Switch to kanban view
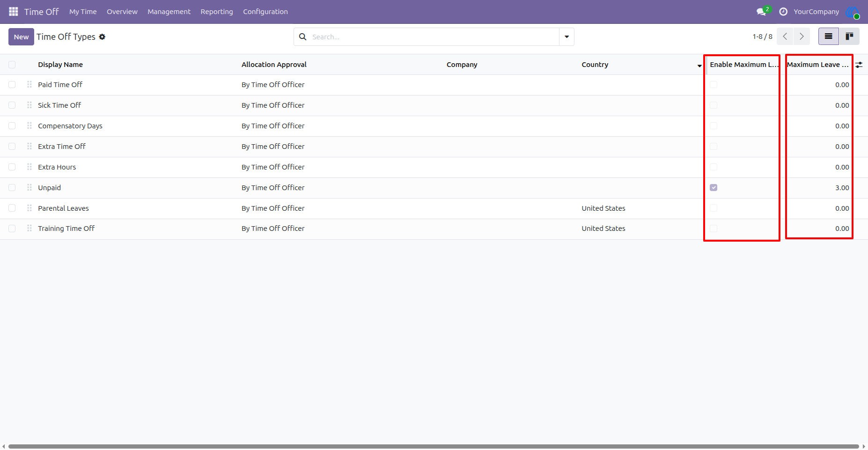The height and width of the screenshot is (450, 868). pos(849,37)
